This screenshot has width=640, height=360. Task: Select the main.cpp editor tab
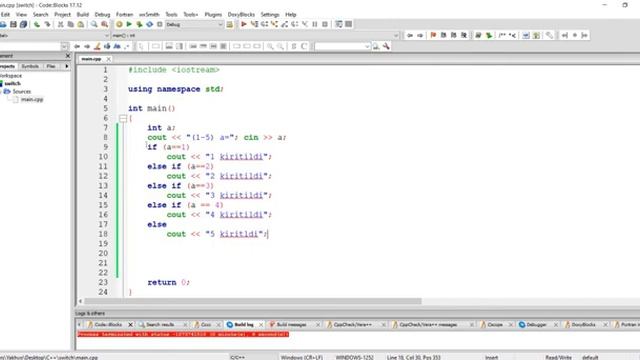coord(91,59)
